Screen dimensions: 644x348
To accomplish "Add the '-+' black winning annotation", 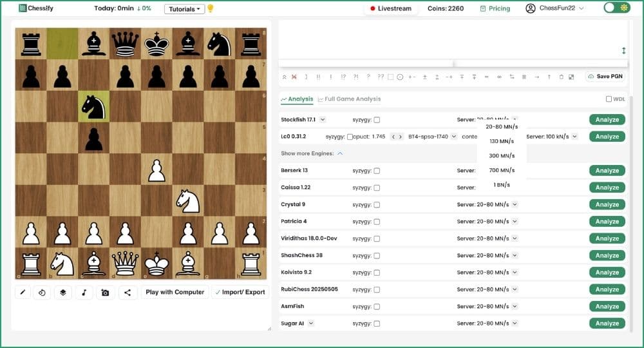I will pyautogui.click(x=449, y=77).
